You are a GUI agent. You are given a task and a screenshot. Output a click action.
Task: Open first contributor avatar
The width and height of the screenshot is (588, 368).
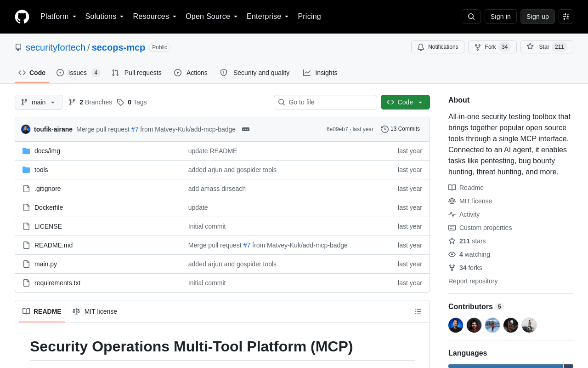pyautogui.click(x=456, y=325)
